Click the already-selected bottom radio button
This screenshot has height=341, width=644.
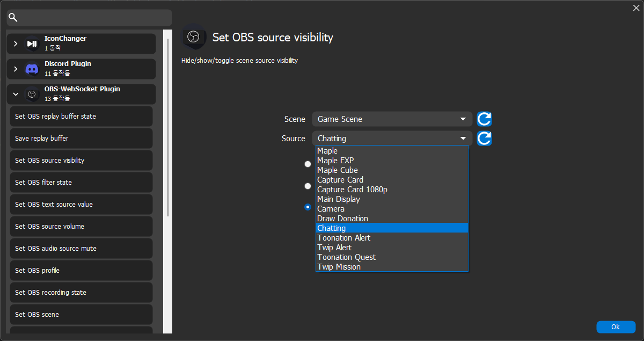[308, 207]
